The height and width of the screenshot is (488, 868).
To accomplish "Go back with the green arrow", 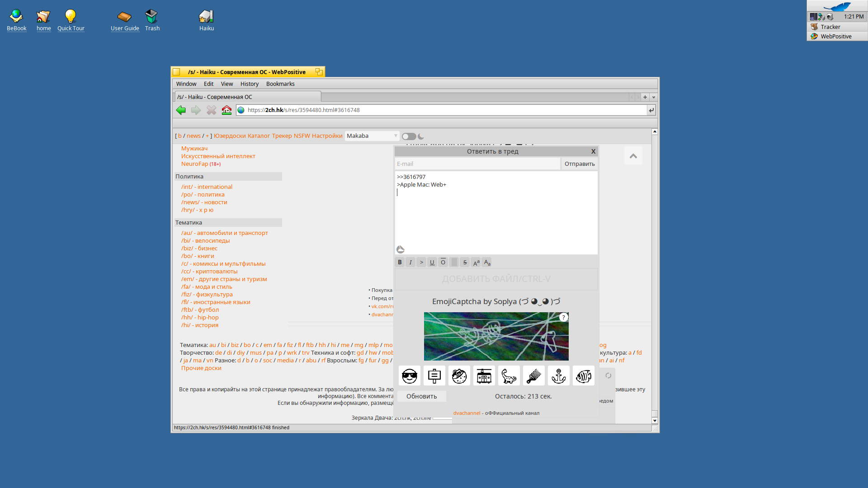I will coord(181,110).
